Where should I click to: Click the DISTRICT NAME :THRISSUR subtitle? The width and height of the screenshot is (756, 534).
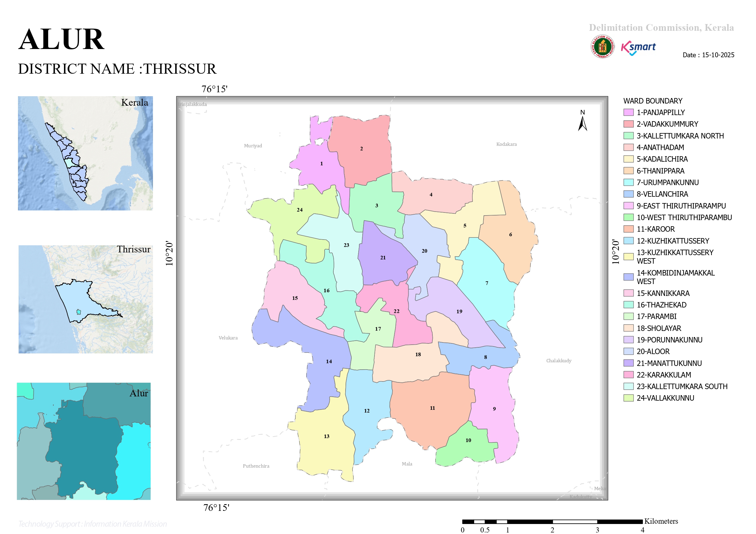[x=117, y=69]
